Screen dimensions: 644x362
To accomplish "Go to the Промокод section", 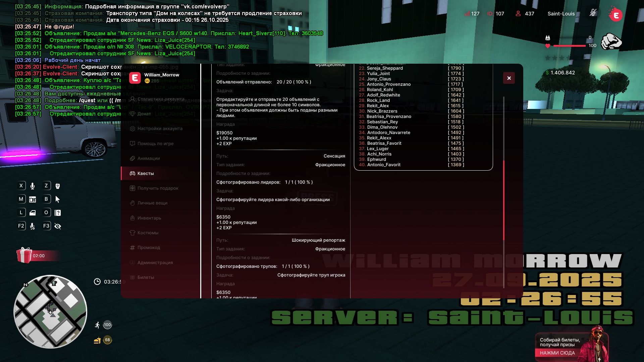I will pyautogui.click(x=149, y=248).
